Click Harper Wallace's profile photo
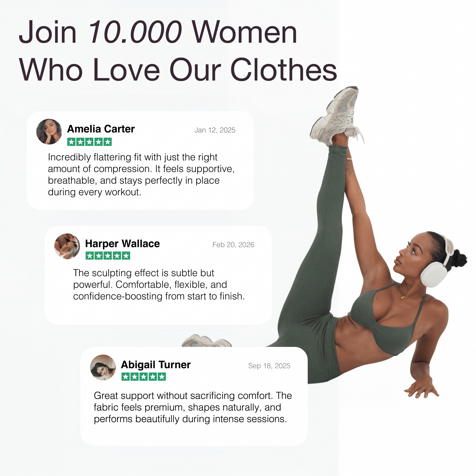476x476 pixels. click(67, 246)
